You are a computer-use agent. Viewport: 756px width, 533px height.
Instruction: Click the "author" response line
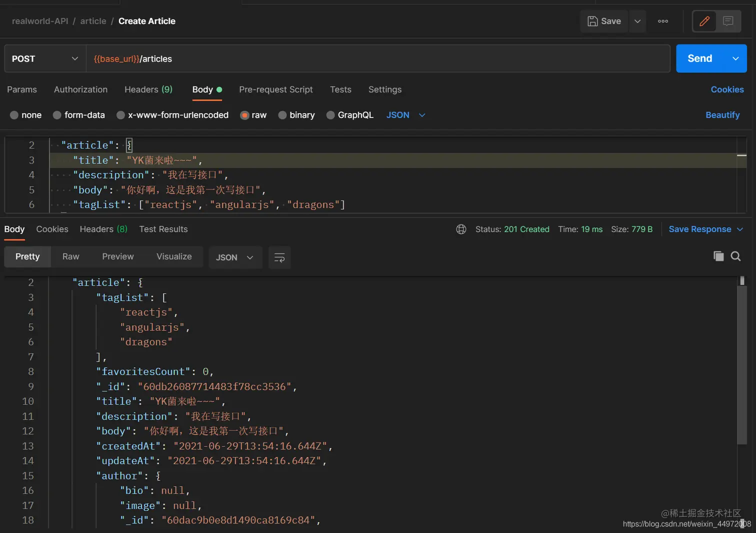tap(128, 475)
